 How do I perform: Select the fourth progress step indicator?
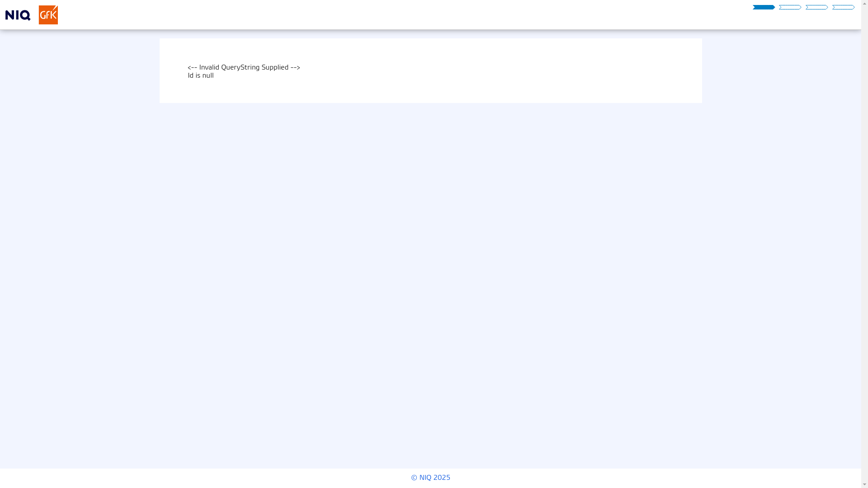pos(843,7)
